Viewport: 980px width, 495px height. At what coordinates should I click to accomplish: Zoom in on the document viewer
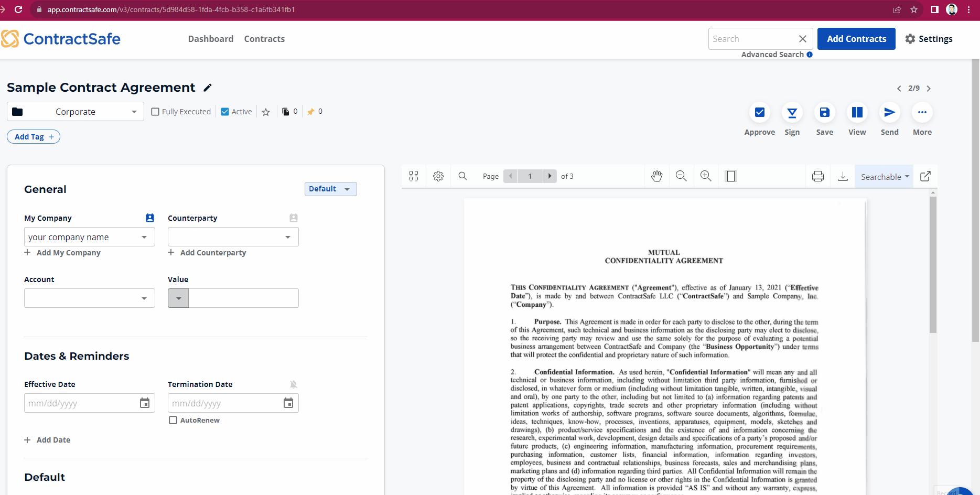pos(706,176)
